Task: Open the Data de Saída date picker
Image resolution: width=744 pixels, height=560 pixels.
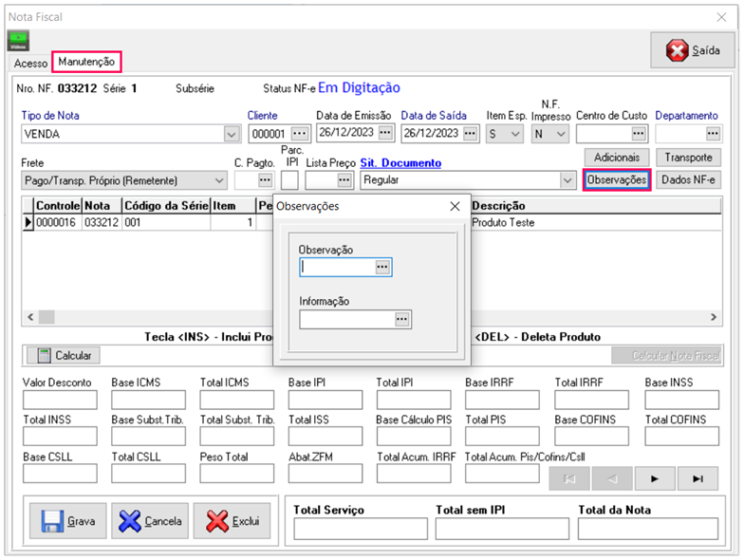Action: (x=468, y=133)
